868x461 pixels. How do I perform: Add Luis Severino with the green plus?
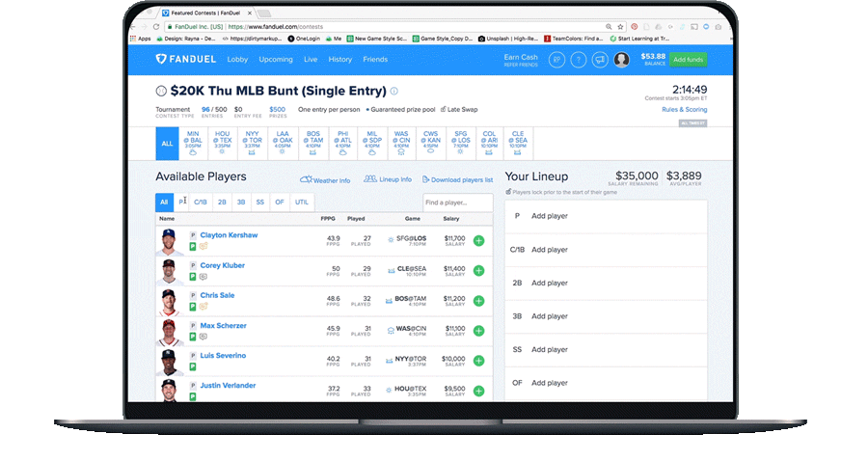pos(478,361)
